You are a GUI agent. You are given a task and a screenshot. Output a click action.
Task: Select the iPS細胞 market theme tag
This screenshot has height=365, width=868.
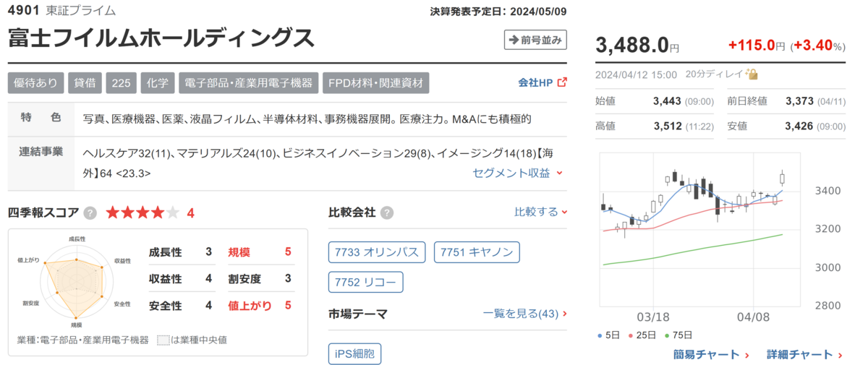[354, 354]
